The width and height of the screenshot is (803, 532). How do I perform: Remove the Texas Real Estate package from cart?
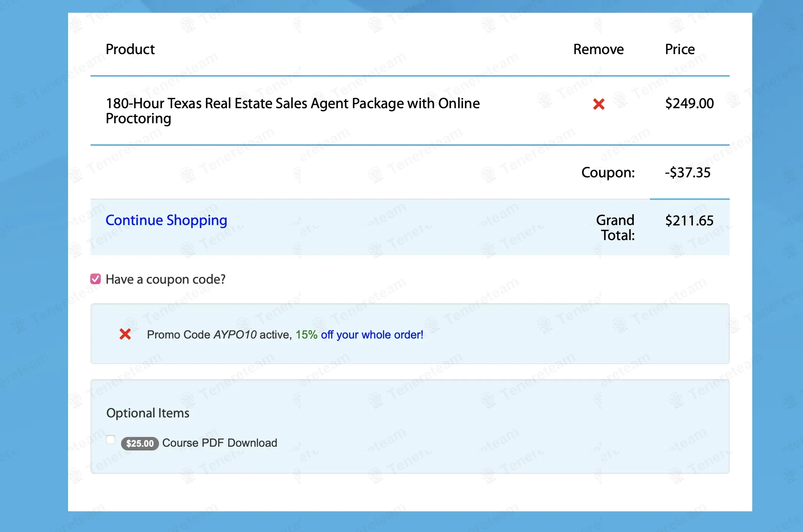598,104
